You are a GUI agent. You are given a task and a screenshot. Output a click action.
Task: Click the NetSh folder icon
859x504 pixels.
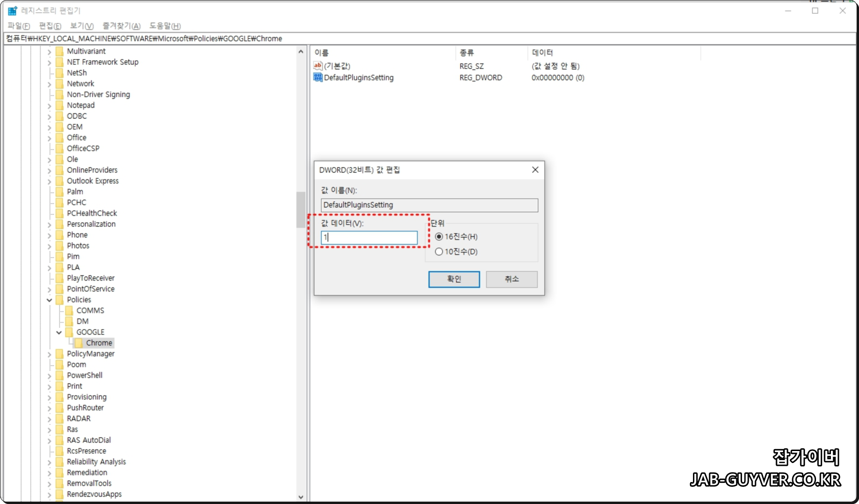click(x=60, y=73)
